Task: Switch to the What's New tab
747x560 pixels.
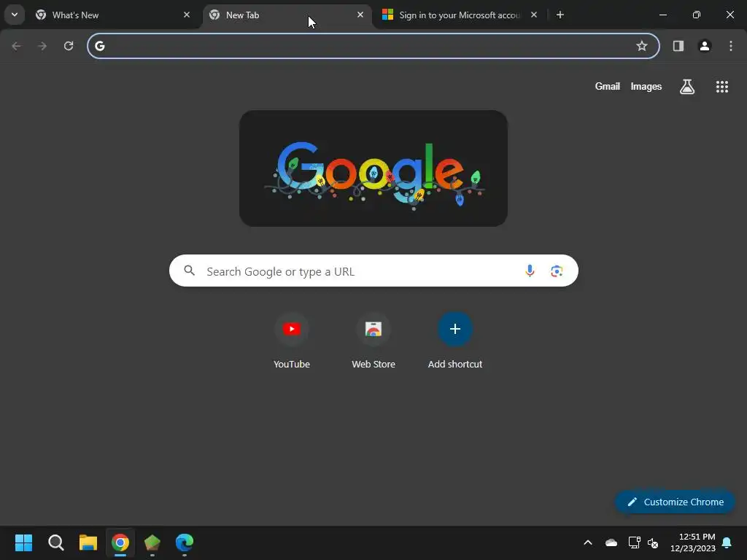Action: coord(114,15)
